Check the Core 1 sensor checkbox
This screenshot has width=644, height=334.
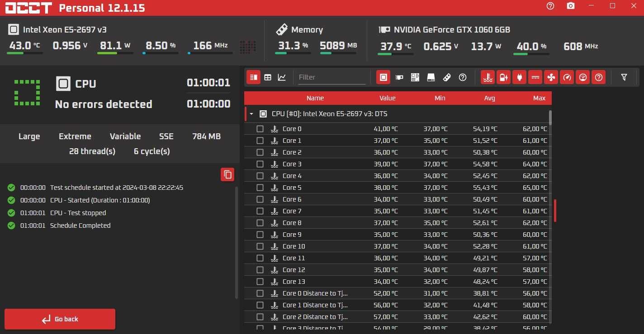260,141
